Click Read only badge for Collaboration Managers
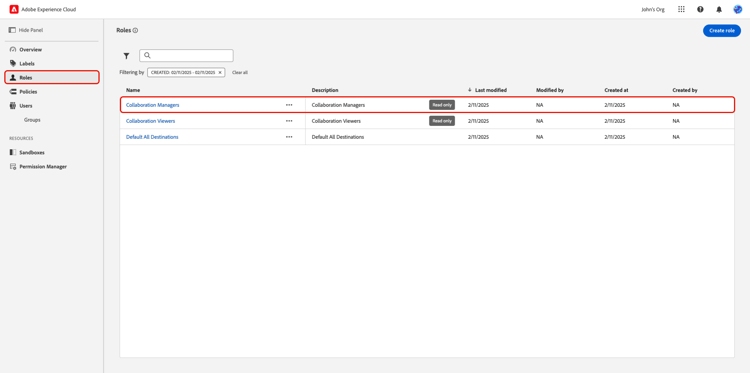 [442, 105]
